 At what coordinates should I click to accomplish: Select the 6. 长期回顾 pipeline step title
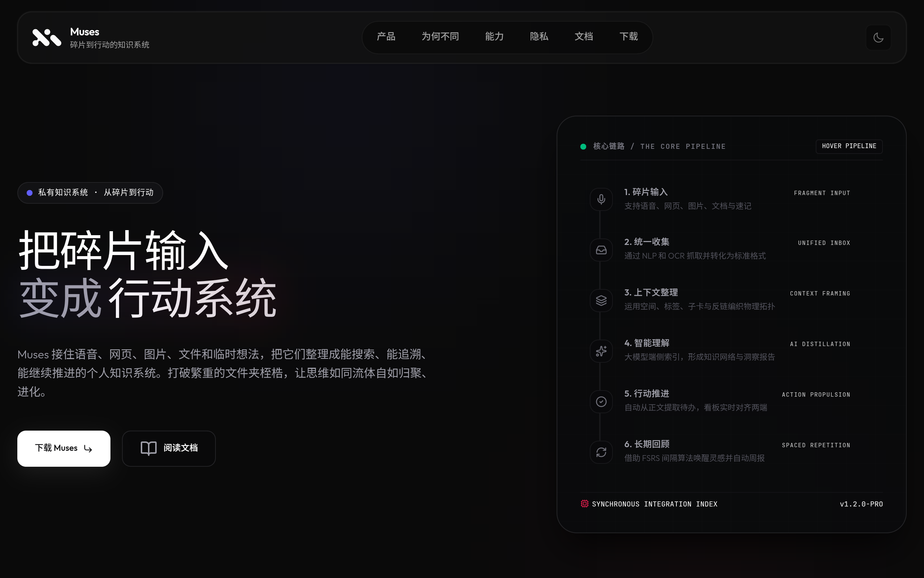646,444
